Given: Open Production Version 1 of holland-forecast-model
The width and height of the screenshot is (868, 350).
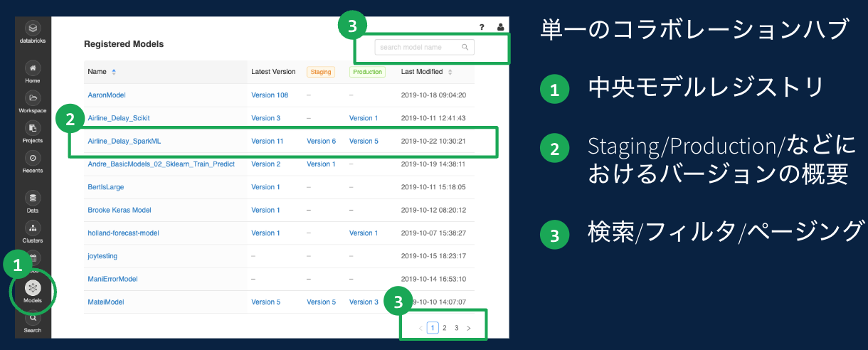Looking at the screenshot, I should coord(364,233).
